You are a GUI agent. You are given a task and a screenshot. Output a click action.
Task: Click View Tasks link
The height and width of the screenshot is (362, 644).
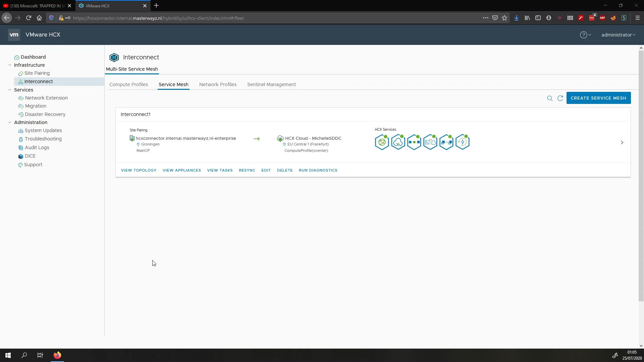(x=220, y=170)
